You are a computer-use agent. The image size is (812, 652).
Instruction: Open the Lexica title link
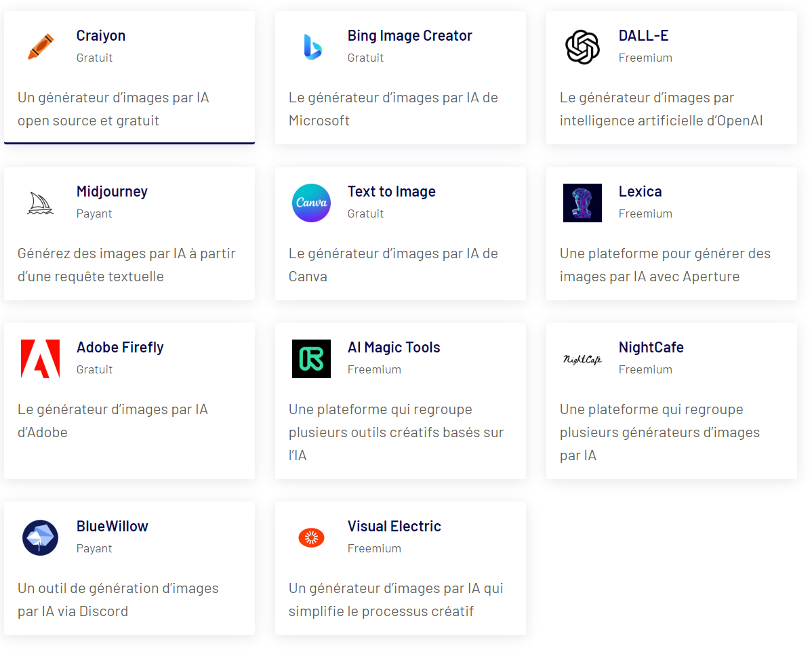(x=640, y=192)
